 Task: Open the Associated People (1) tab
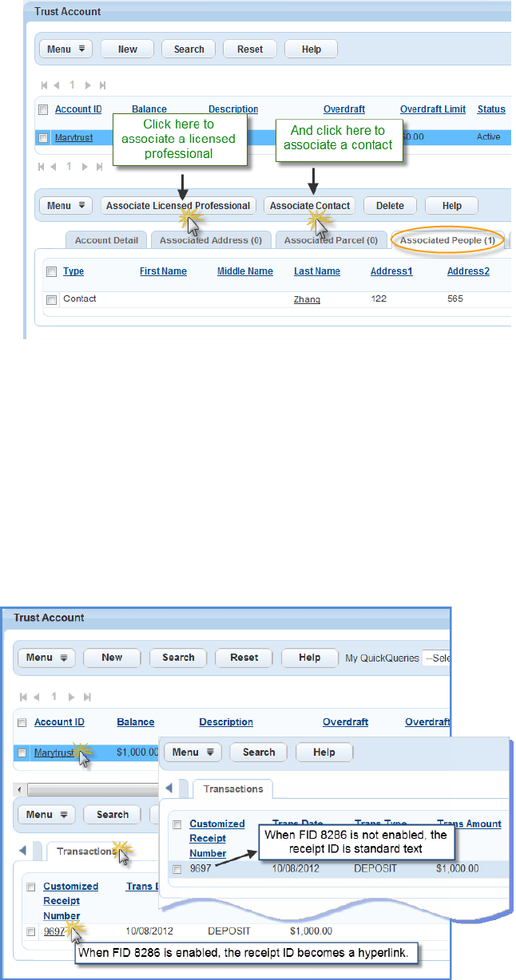pyautogui.click(x=447, y=239)
